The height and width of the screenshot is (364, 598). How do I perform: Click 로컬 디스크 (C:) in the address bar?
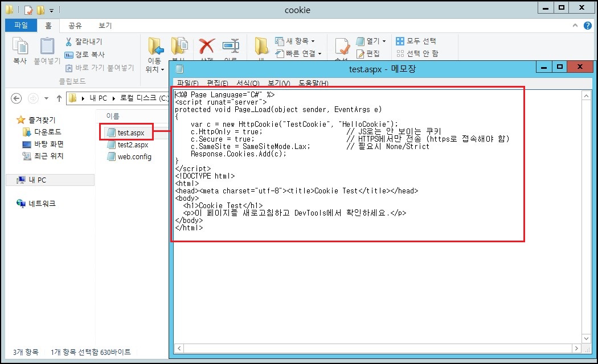[144, 98]
